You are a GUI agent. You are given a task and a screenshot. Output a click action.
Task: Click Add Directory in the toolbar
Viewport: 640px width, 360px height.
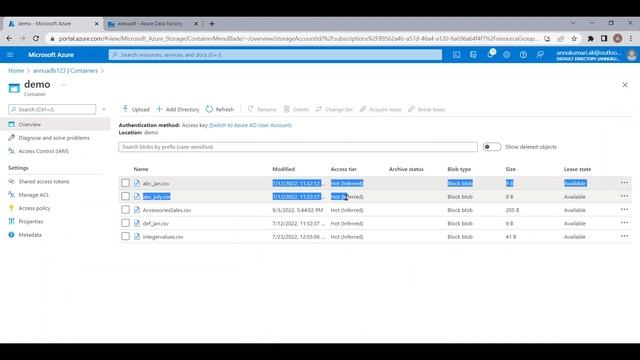178,109
